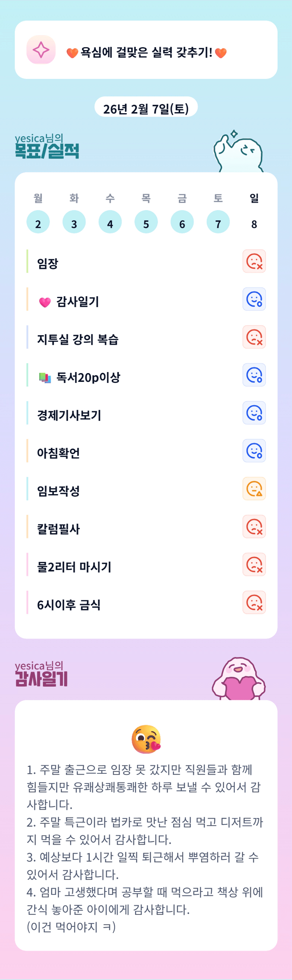Click the blue face icon for 독서20p이상

pyautogui.click(x=254, y=375)
